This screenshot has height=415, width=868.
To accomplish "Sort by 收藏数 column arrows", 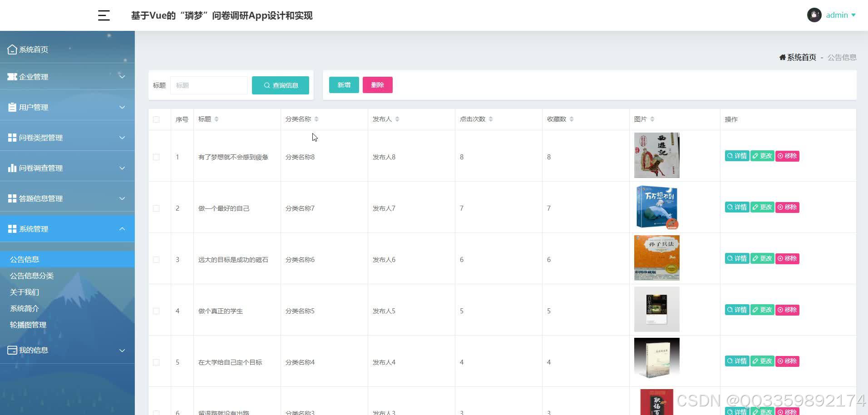I will 572,119.
